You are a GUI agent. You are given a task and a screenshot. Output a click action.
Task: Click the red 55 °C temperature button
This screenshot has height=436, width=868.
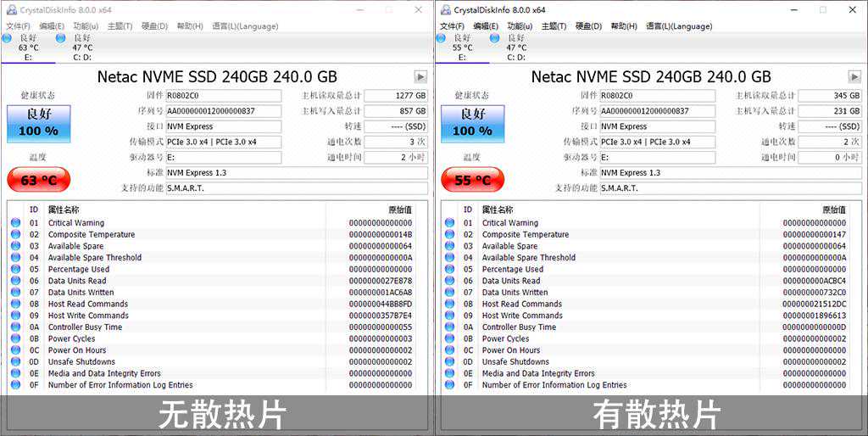tap(472, 180)
